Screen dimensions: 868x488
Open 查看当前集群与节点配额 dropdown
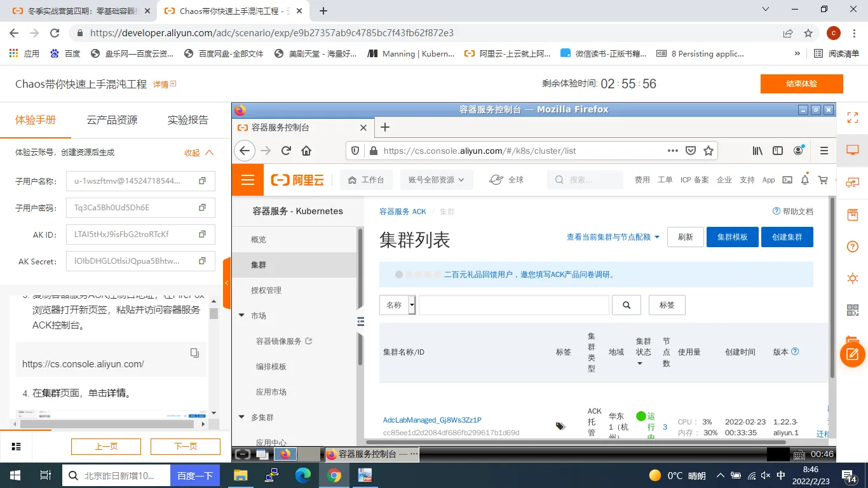pyautogui.click(x=613, y=237)
